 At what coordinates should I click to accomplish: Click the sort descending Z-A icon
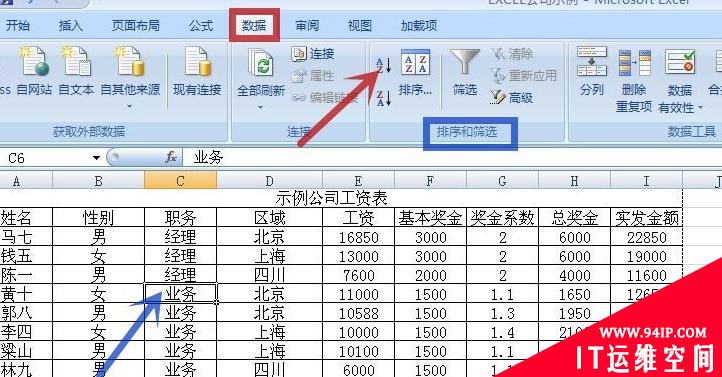[383, 98]
